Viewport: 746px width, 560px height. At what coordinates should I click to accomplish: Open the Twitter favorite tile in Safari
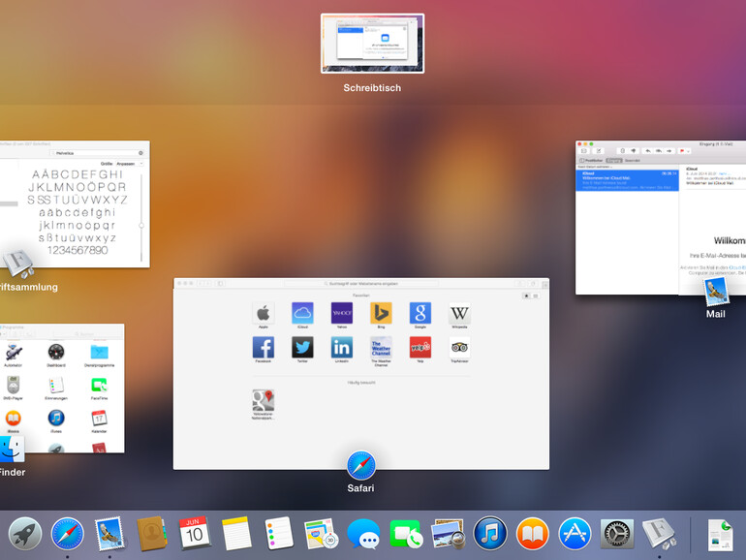(x=302, y=348)
